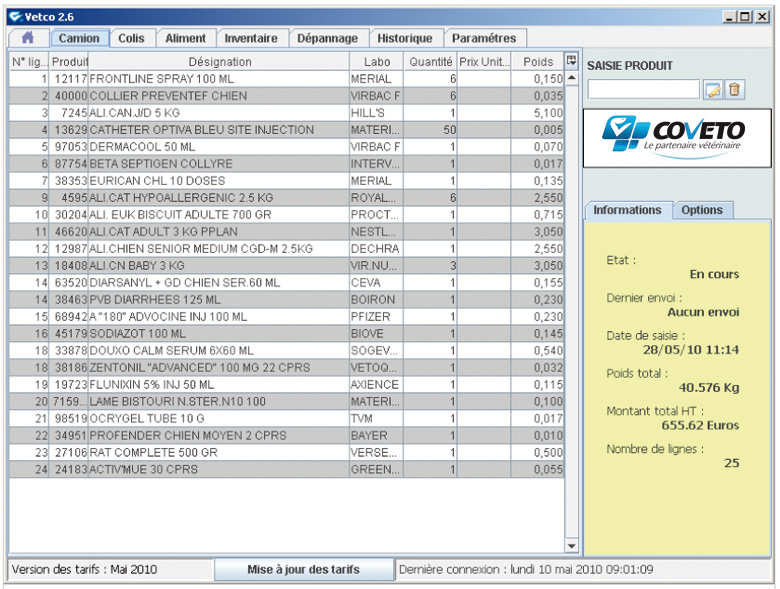Screen dimensions: 780x589
Task: Select row COLLIER PREVENTEF CHIEN
Action: [x=287, y=96]
